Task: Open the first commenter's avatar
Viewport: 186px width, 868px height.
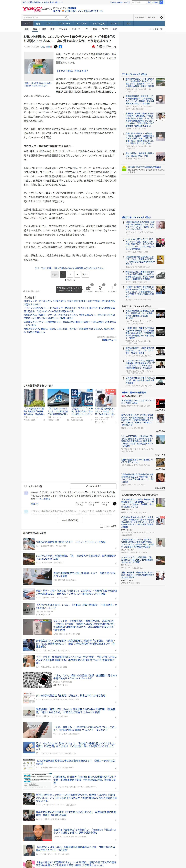Action: point(26,493)
